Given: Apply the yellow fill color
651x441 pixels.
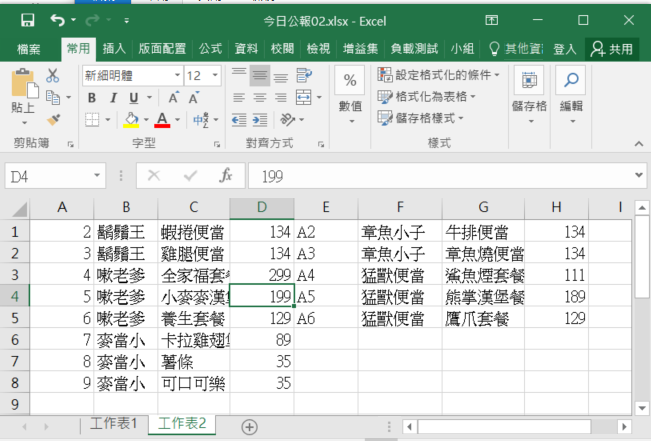Looking at the screenshot, I should (x=131, y=120).
